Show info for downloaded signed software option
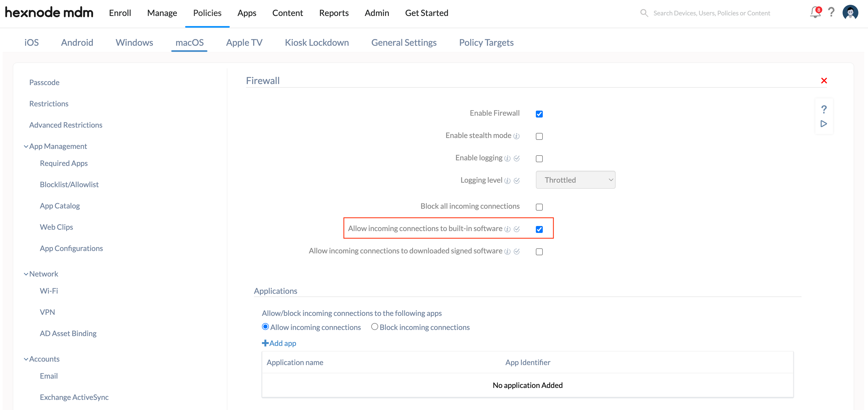Screen dimensions: 868x410 (x=507, y=251)
